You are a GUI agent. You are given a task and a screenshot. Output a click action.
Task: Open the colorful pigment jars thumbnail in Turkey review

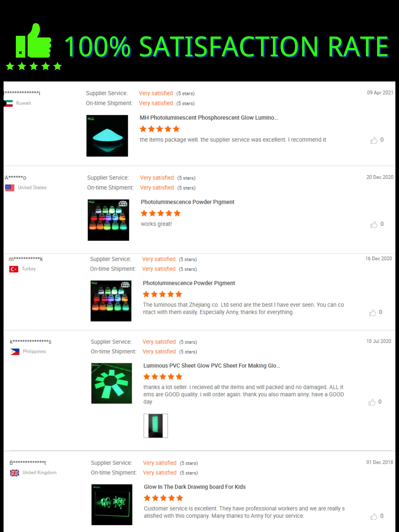[x=111, y=301]
